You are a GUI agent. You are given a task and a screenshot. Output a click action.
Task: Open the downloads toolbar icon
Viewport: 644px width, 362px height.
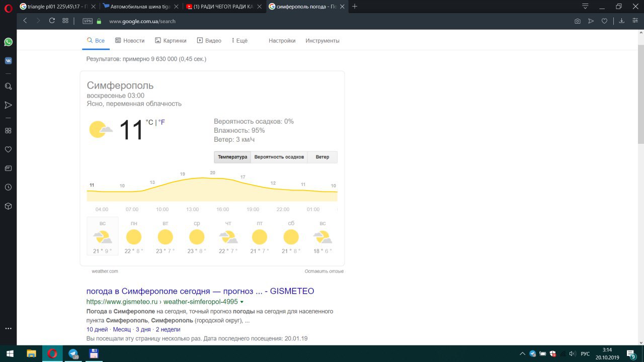pyautogui.click(x=621, y=21)
